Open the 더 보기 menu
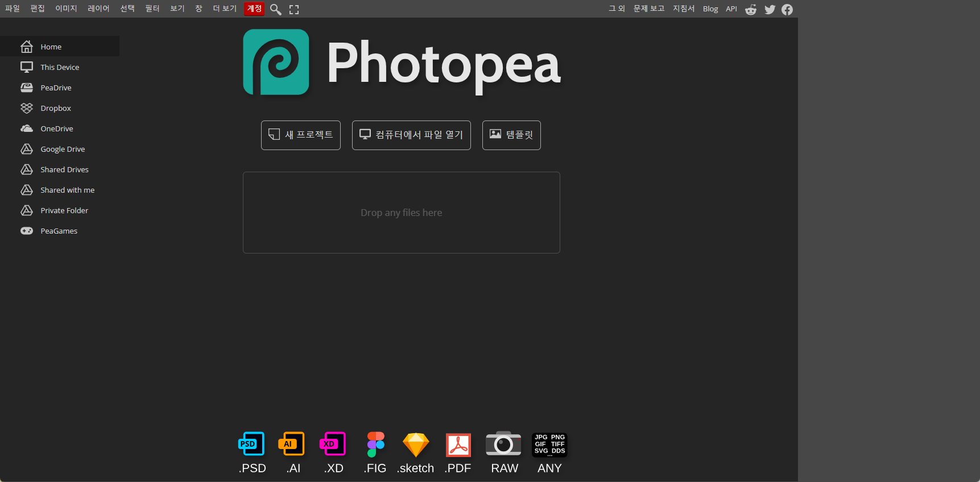 tap(225, 9)
